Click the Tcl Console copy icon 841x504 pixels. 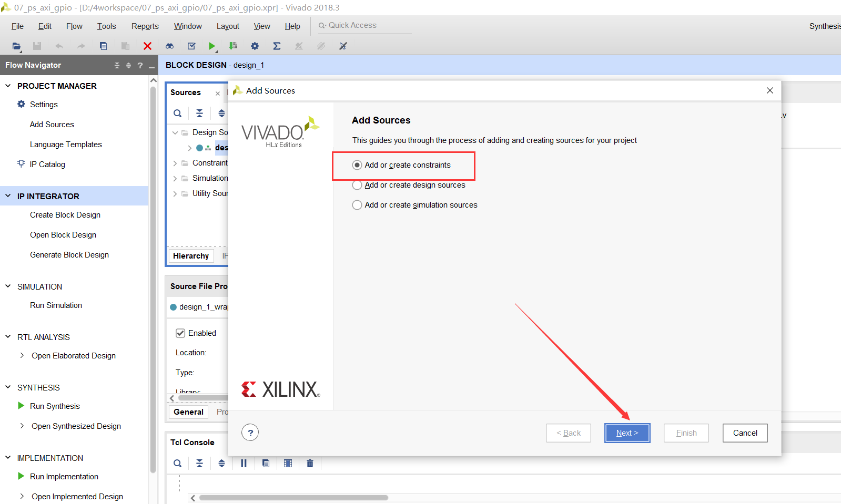pyautogui.click(x=266, y=463)
